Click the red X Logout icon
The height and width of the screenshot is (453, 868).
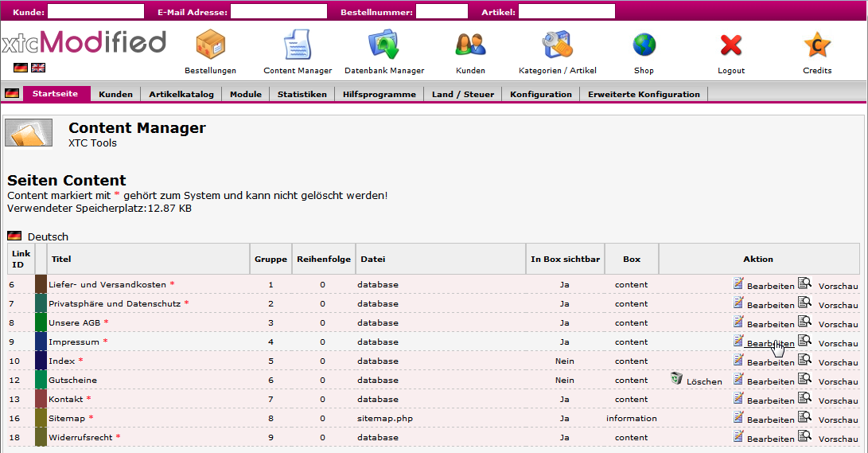(730, 45)
